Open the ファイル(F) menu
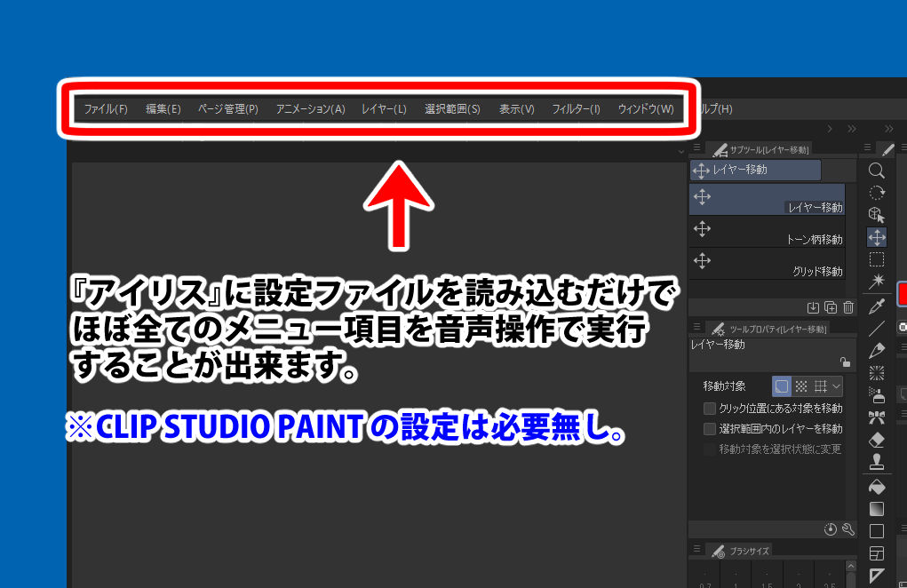 pyautogui.click(x=106, y=109)
